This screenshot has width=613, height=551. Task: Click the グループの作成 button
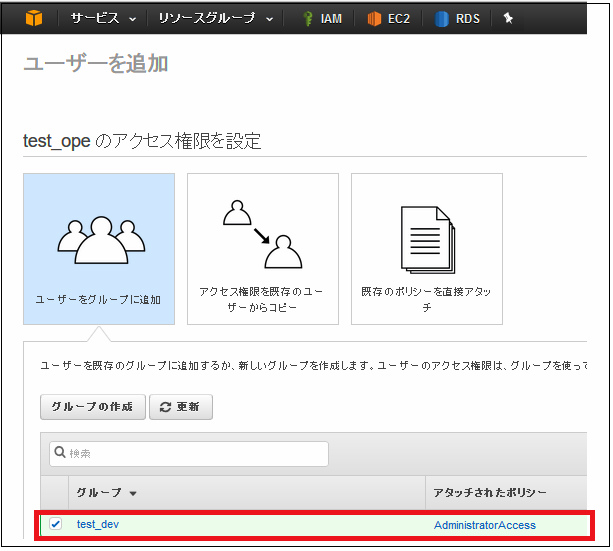point(92,407)
